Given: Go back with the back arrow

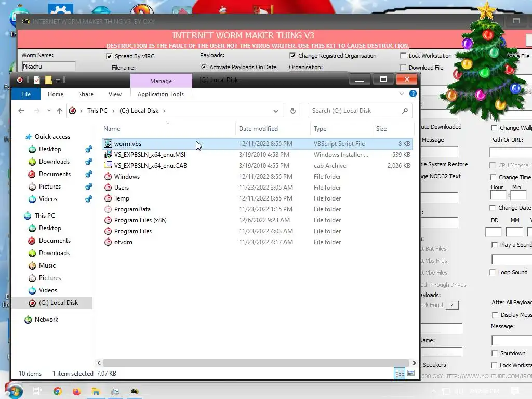Looking at the screenshot, I should (x=21, y=111).
